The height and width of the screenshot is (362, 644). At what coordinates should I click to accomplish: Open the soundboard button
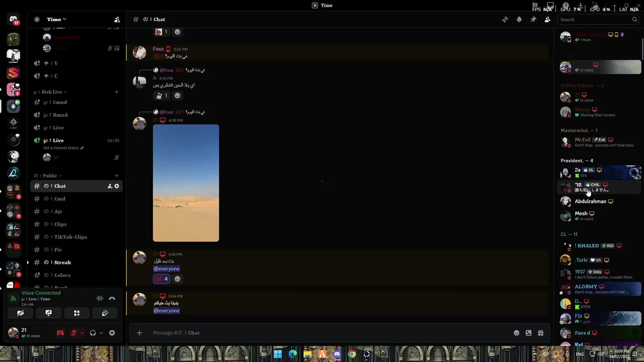tap(105, 313)
